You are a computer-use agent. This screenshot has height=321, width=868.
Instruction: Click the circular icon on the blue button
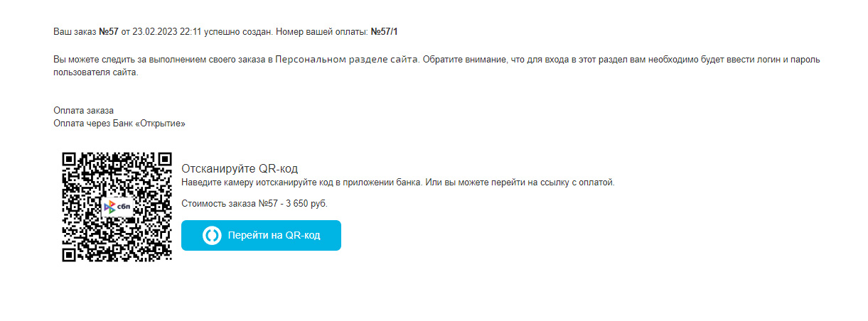click(x=212, y=236)
